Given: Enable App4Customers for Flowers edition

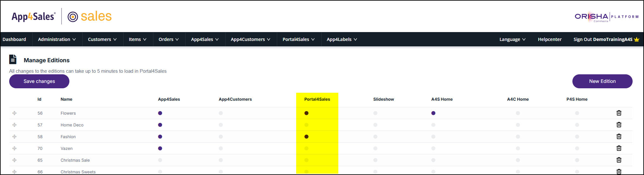Looking at the screenshot, I should (221, 113).
